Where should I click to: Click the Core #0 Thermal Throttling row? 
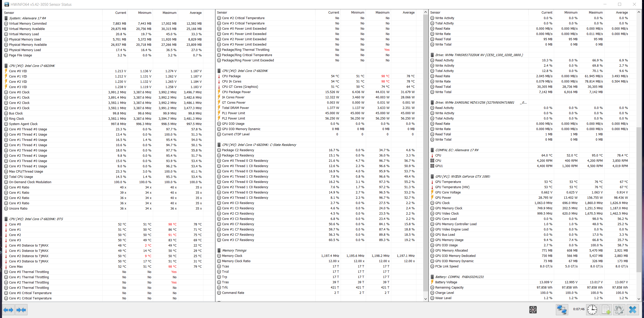pyautogui.click(x=29, y=272)
